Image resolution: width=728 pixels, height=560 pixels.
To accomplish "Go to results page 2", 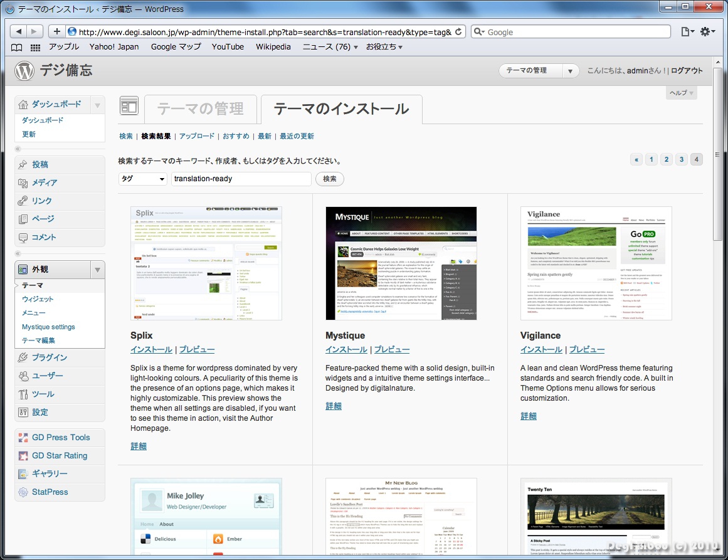I will 667,159.
